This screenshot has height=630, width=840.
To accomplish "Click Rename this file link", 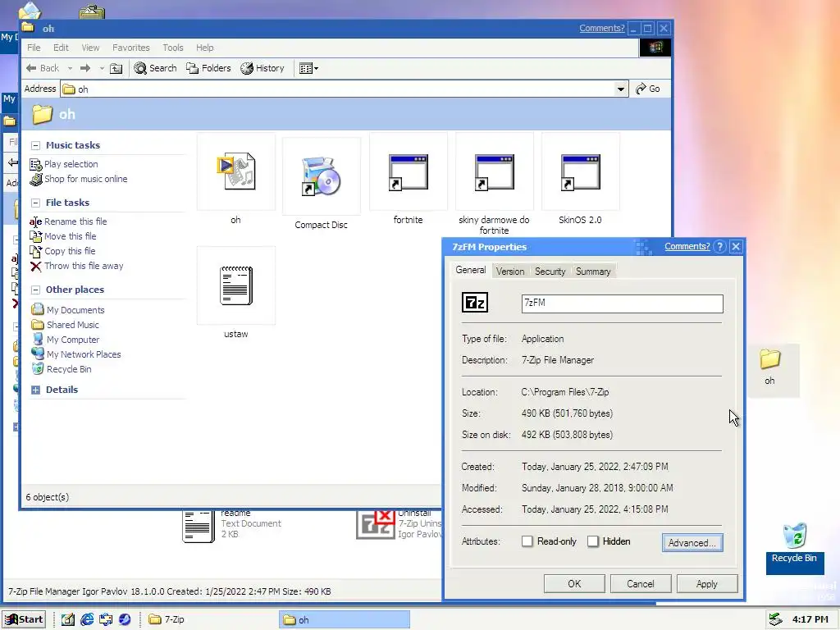I will point(75,221).
